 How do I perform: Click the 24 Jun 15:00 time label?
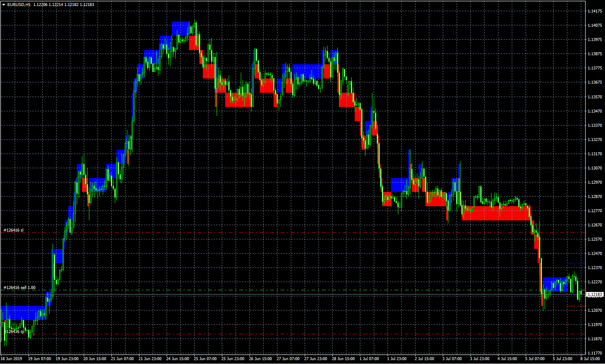pos(177,359)
